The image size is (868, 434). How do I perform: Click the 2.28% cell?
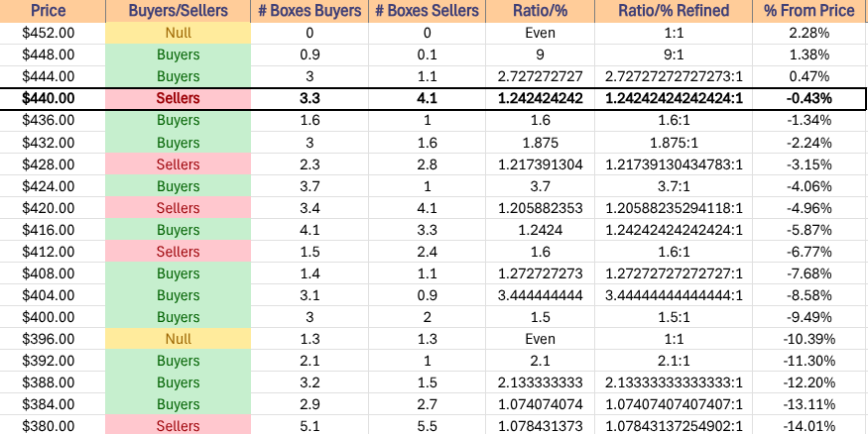tap(809, 33)
